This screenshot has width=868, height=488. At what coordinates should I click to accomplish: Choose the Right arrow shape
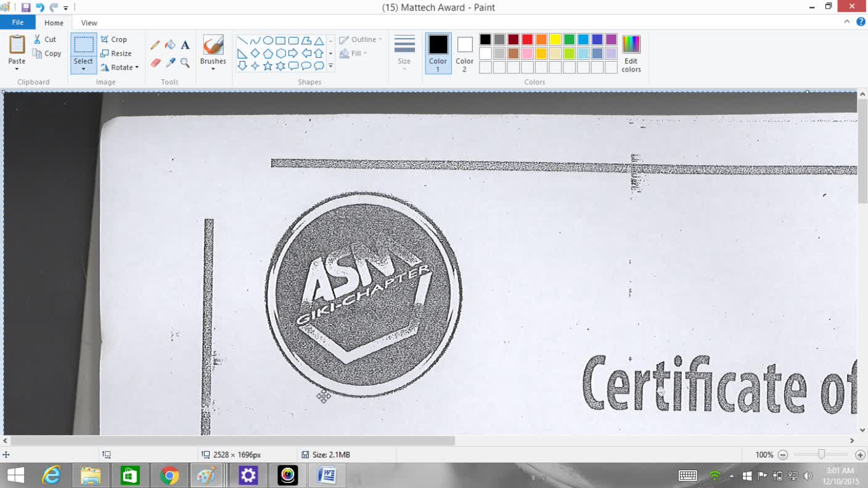pyautogui.click(x=293, y=54)
